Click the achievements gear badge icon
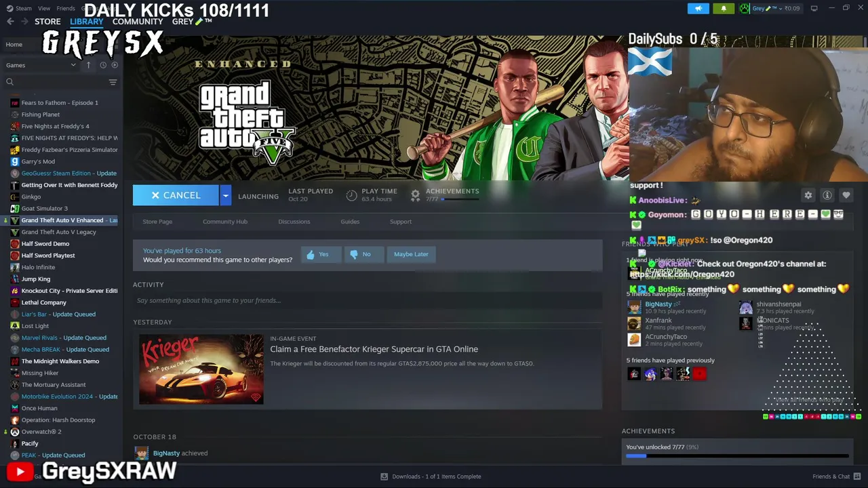The height and width of the screenshot is (488, 868). [x=416, y=195]
